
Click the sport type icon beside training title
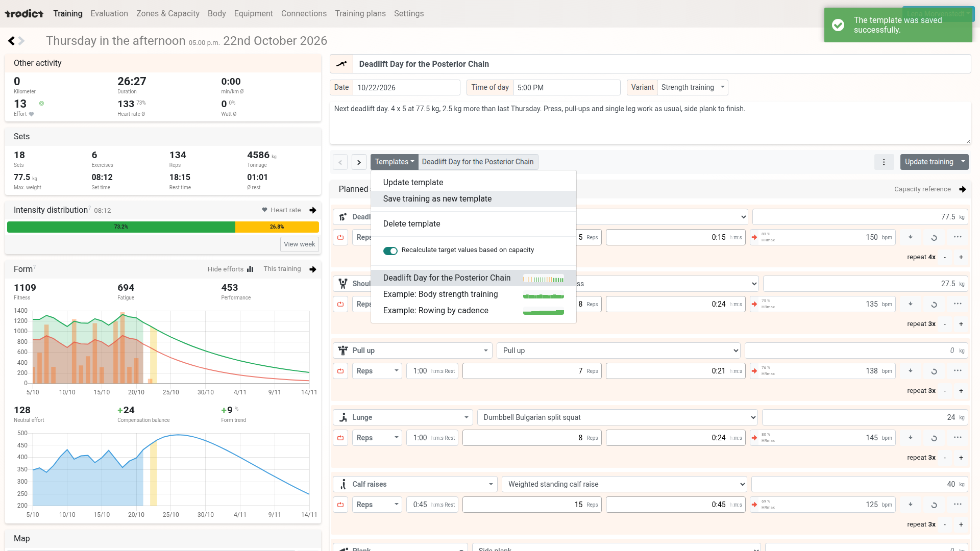point(341,64)
